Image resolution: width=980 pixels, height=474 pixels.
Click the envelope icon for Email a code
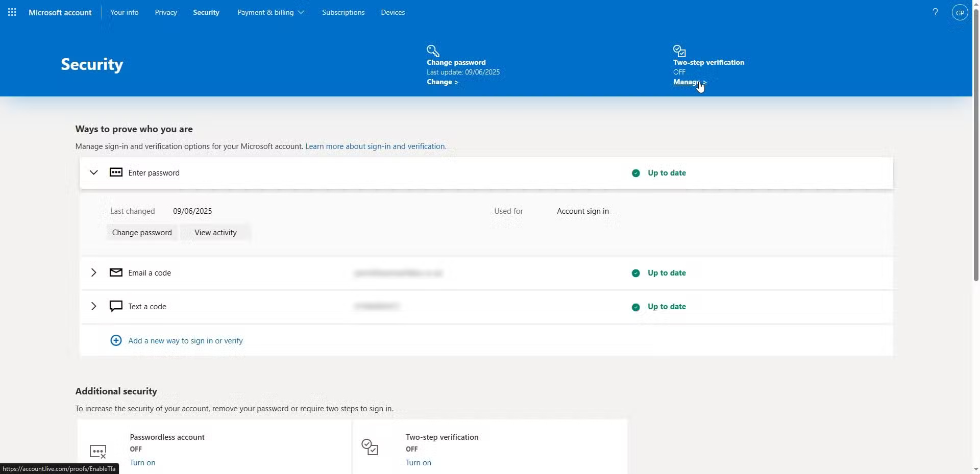[x=116, y=272]
